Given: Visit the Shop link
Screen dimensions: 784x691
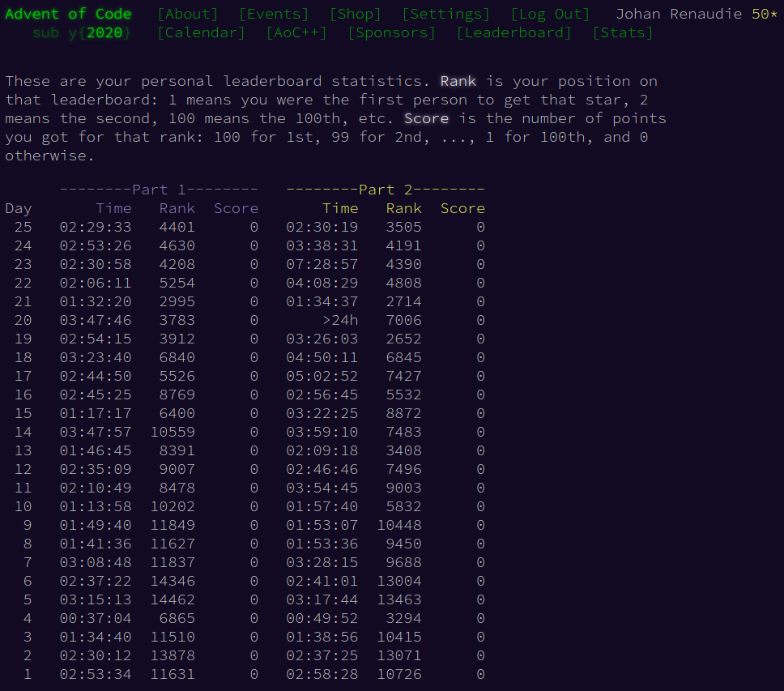Looking at the screenshot, I should 356,14.
